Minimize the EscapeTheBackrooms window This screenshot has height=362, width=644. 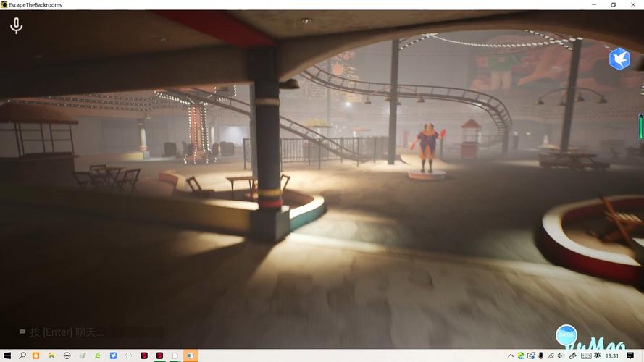click(x=594, y=4)
